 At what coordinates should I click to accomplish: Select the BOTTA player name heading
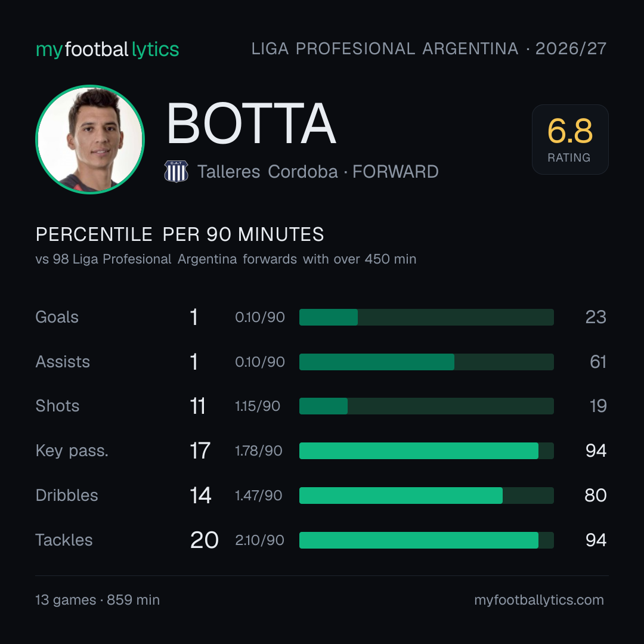[x=252, y=123]
